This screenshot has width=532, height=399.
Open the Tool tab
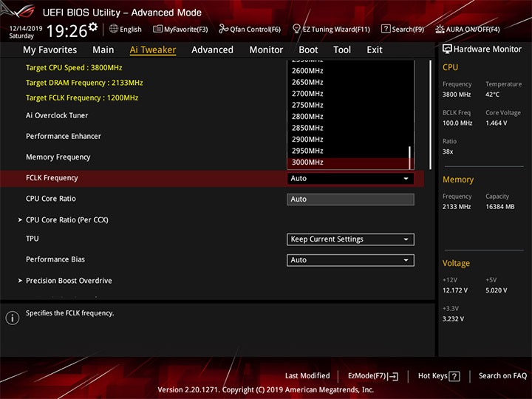[342, 50]
